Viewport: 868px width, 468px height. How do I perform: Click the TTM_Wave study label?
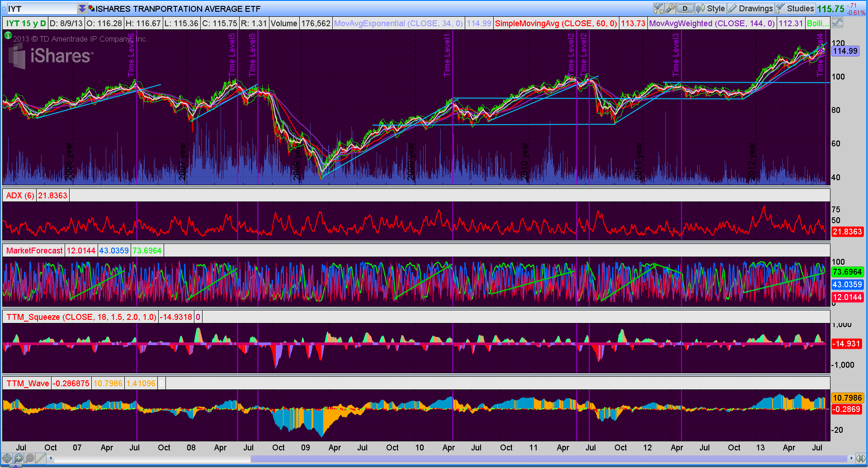tap(28, 384)
